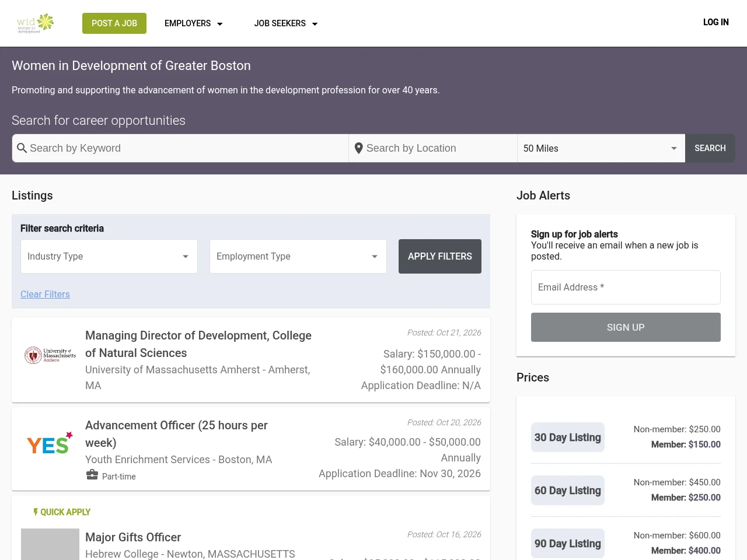
Task: Open the YES Youth Enrichment Services logo
Action: (50, 443)
